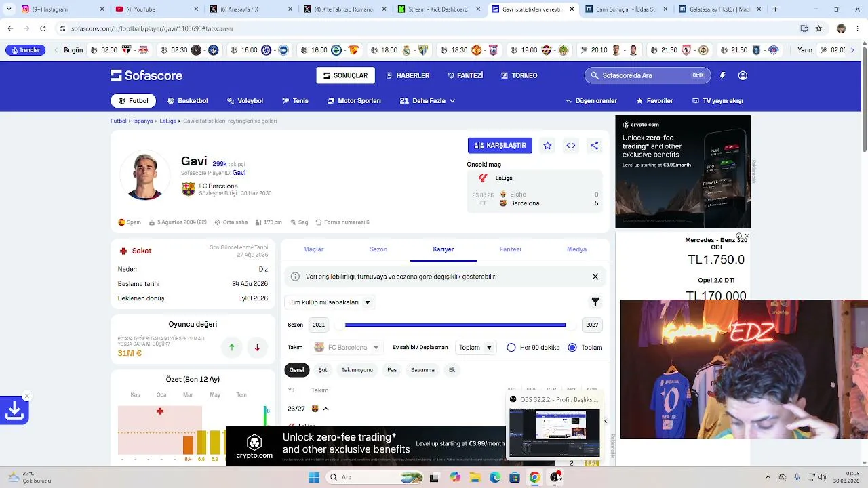The height and width of the screenshot is (488, 868).
Task: Open a new Chrome tab
Action: (775, 9)
